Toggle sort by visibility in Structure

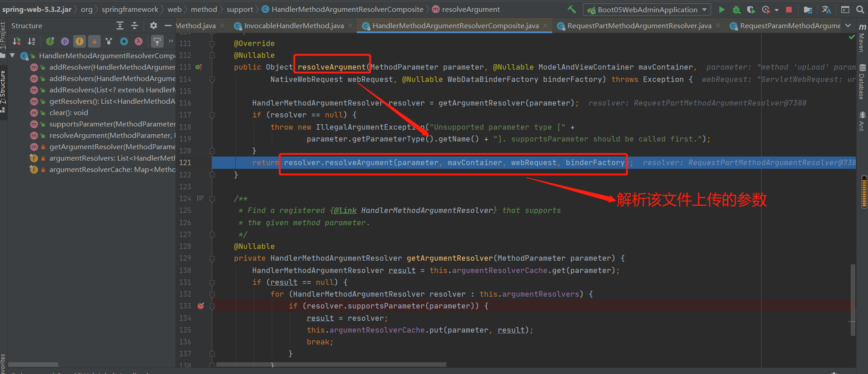click(x=17, y=41)
